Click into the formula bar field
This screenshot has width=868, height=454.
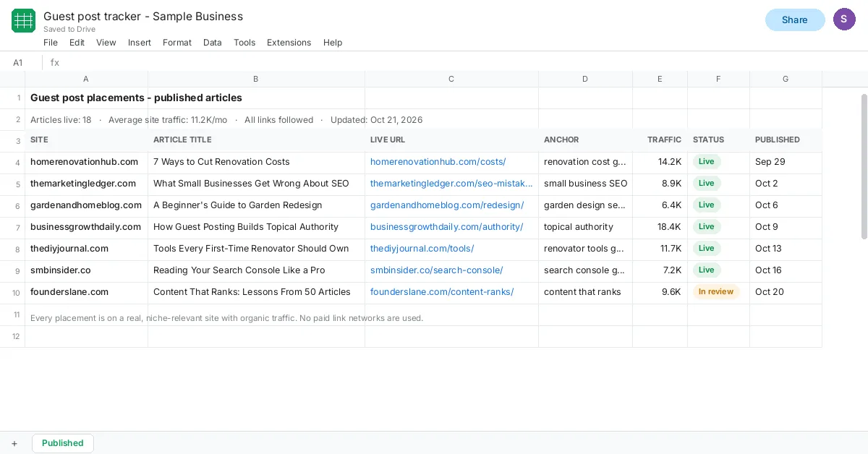(463, 63)
